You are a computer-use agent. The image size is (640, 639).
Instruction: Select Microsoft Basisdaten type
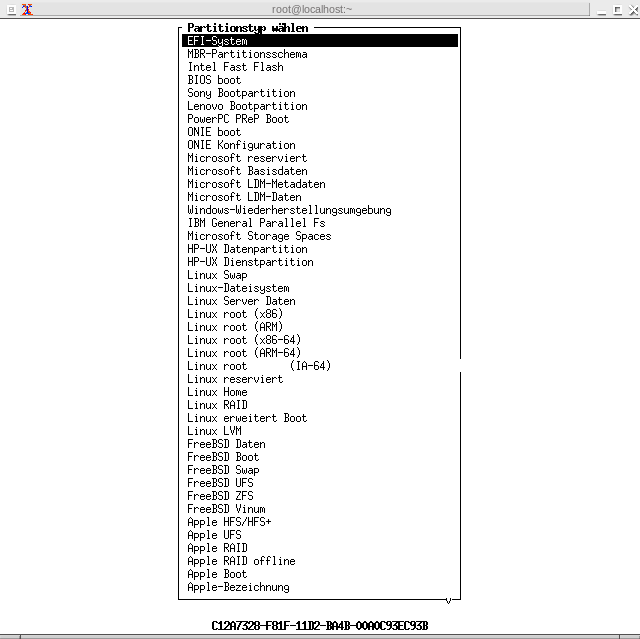pyautogui.click(x=247, y=171)
